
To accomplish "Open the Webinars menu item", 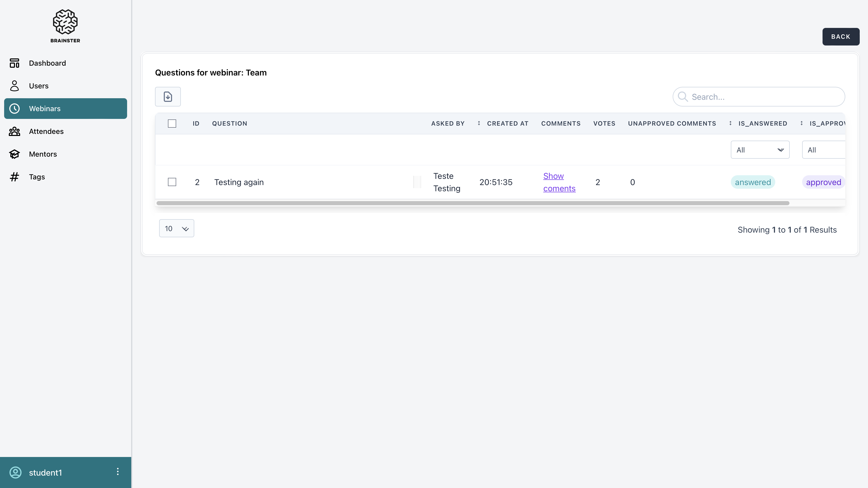I will click(x=65, y=109).
